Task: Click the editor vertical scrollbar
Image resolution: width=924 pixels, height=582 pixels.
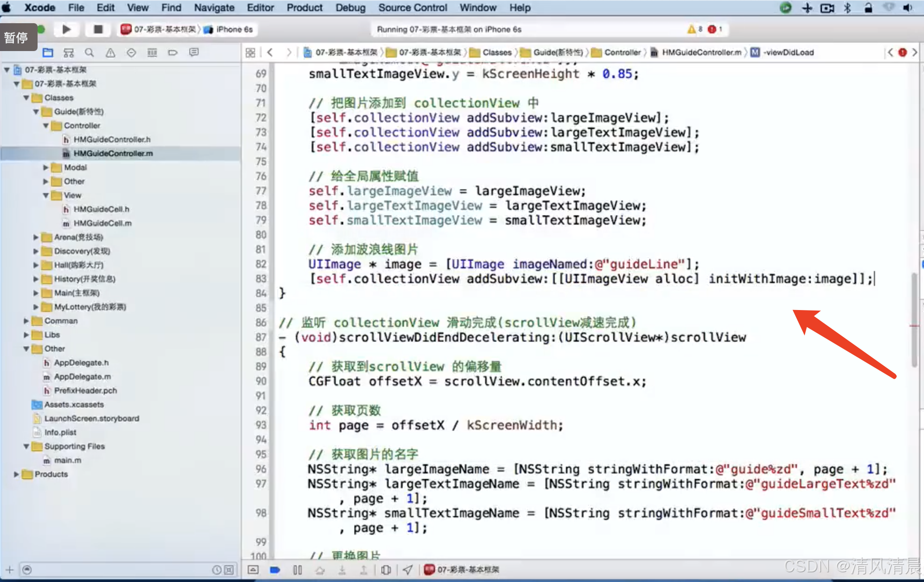Action: (914, 320)
